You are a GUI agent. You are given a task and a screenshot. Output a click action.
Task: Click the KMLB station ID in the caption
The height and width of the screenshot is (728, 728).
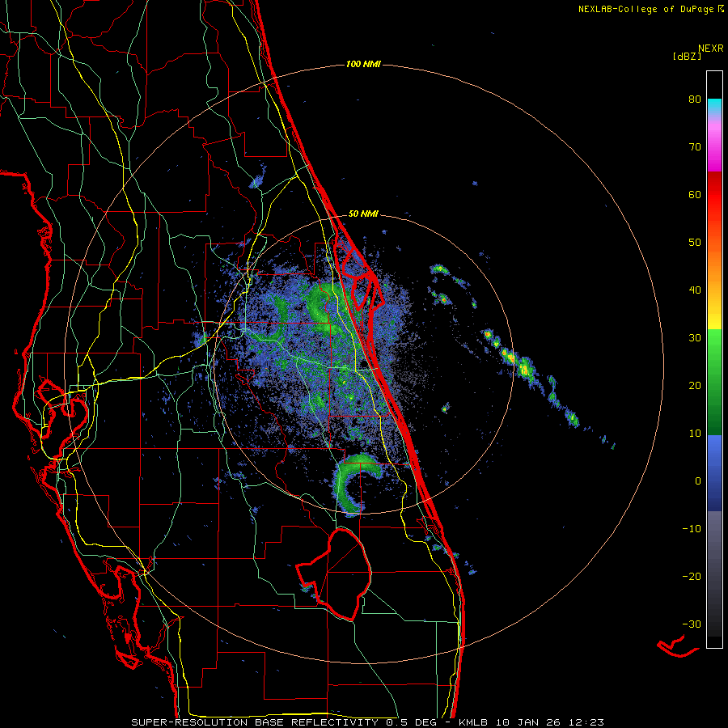coord(474,722)
